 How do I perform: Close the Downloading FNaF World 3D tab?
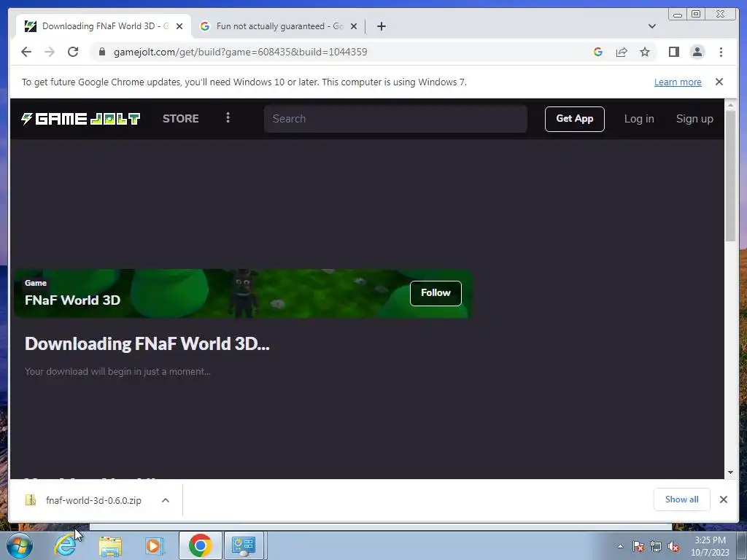[179, 26]
